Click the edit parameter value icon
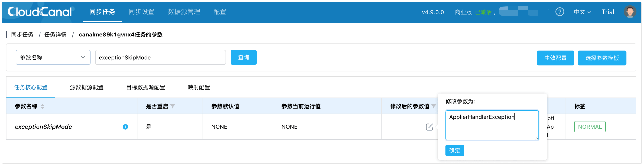Viewport: 644px width, 166px height. point(429,127)
